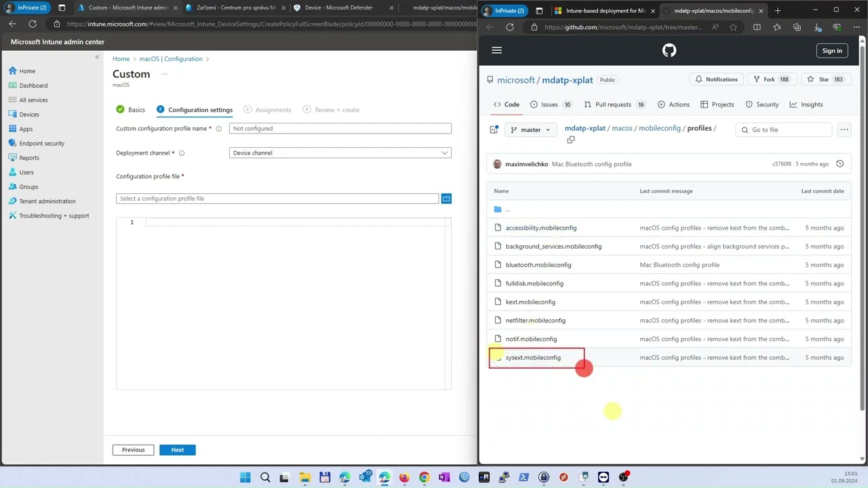Image resolution: width=868 pixels, height=488 pixels.
Task: Open bluetooth.mobileconfig file
Action: click(538, 265)
